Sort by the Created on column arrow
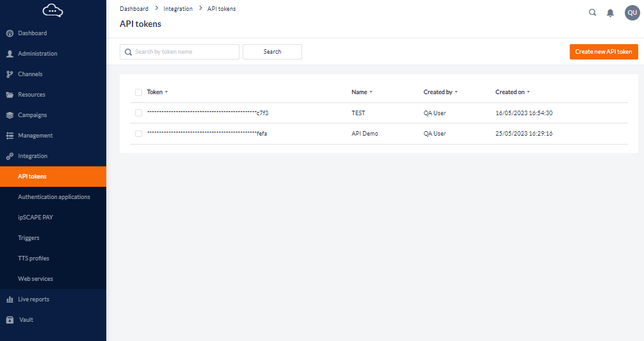Viewport: 644px width, 341px height. click(528, 92)
